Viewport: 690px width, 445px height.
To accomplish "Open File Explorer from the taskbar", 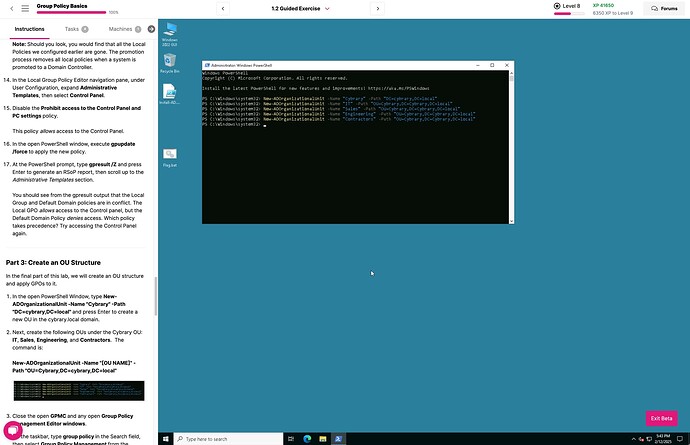I will [x=322, y=438].
